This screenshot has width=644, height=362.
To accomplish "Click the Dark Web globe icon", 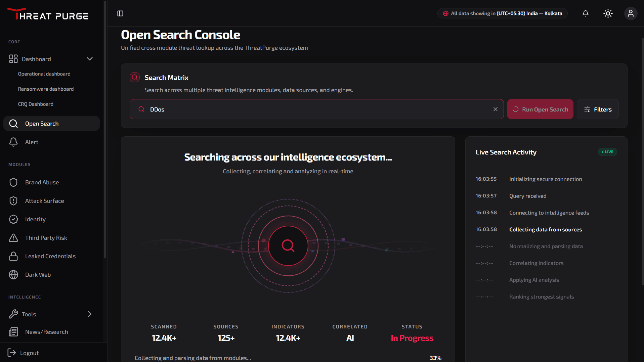I will click(x=13, y=275).
